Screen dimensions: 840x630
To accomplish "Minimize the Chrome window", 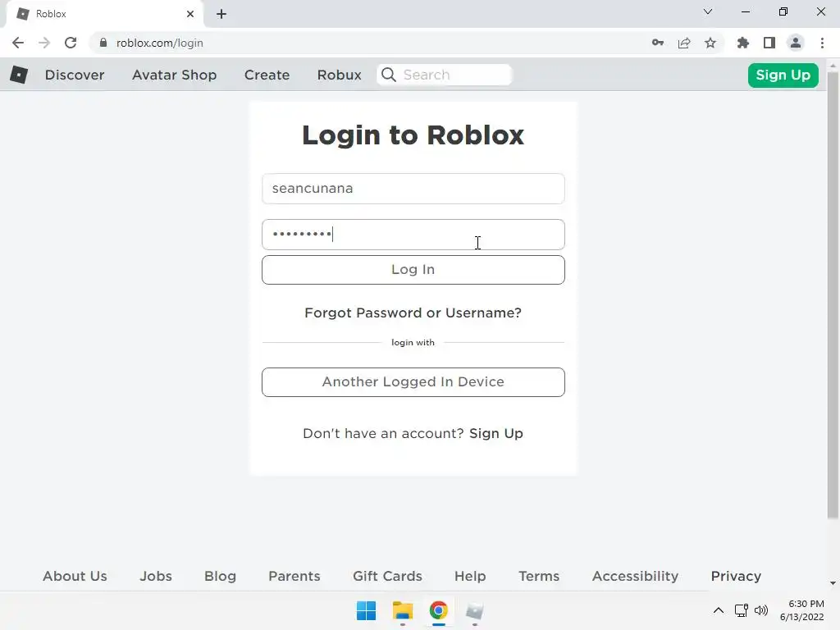I will (x=745, y=11).
